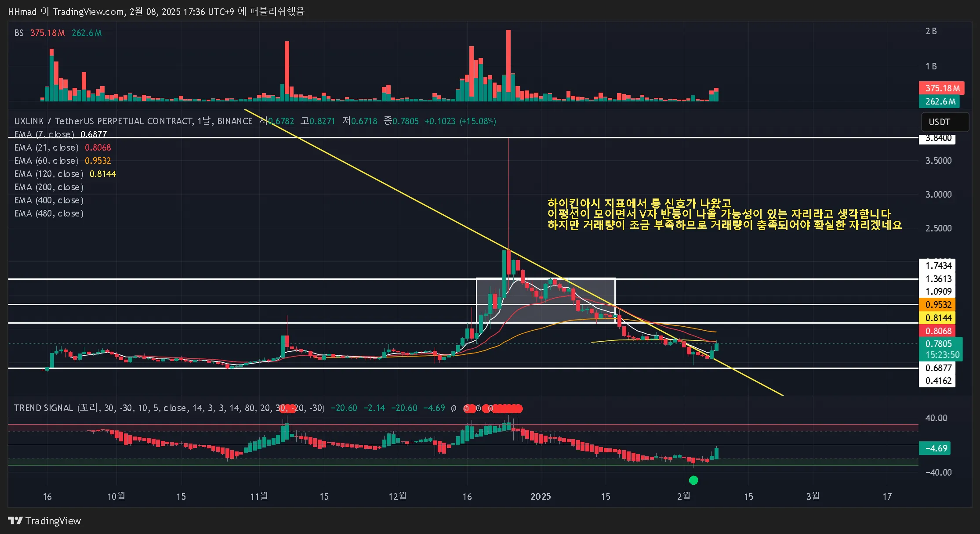Click the BS volume indicator label
Screen dimensions: 980x534
point(19,33)
